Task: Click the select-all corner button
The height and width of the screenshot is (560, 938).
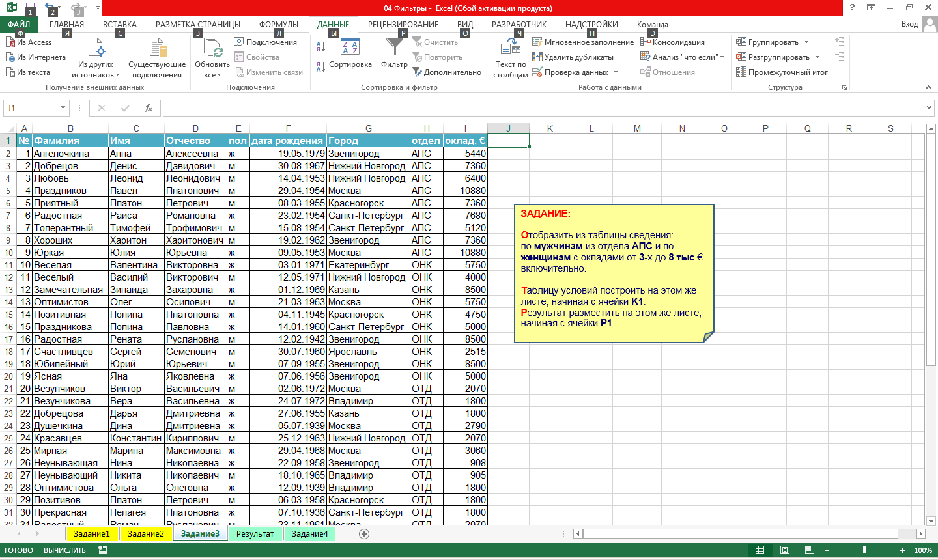Action: point(8,128)
